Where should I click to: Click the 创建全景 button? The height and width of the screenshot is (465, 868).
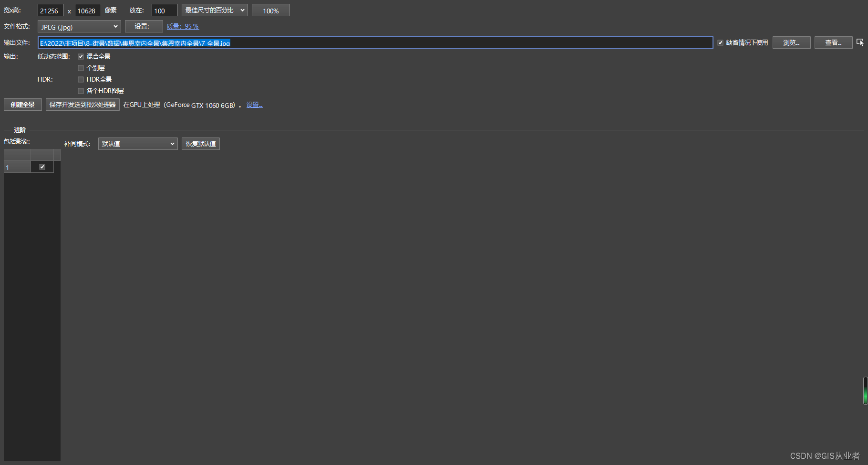(23, 105)
